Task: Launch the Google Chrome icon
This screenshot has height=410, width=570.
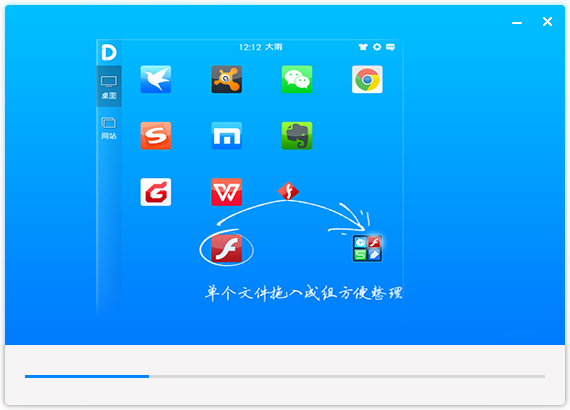Action: (367, 79)
